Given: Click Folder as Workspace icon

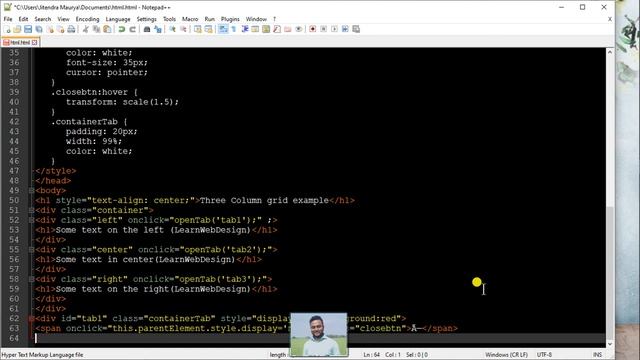Looking at the screenshot, I should [x=288, y=29].
